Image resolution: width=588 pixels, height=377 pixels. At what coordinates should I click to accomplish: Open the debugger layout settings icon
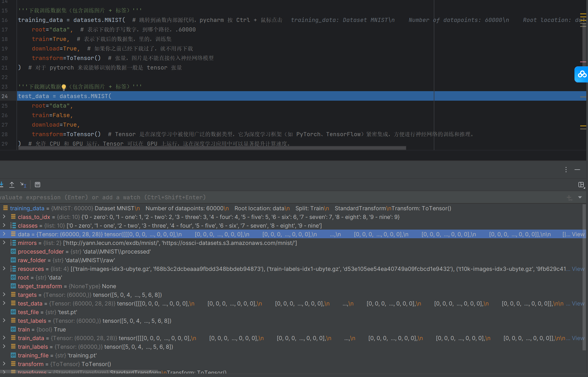point(581,185)
